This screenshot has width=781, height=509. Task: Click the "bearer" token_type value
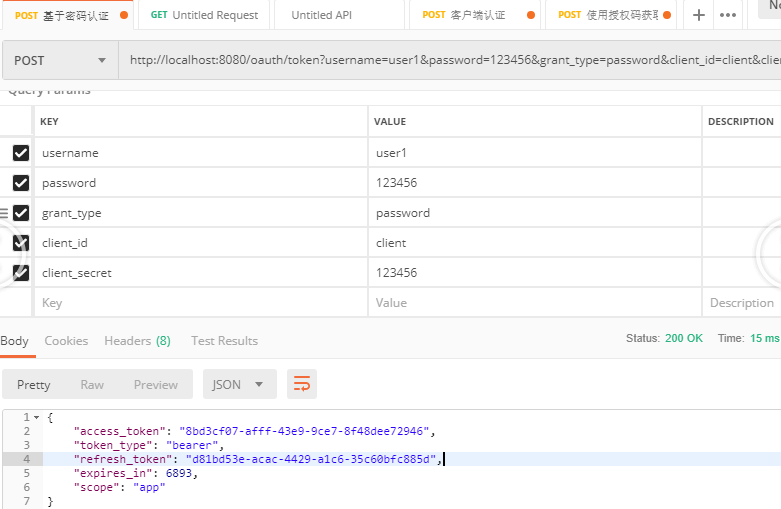(x=192, y=445)
